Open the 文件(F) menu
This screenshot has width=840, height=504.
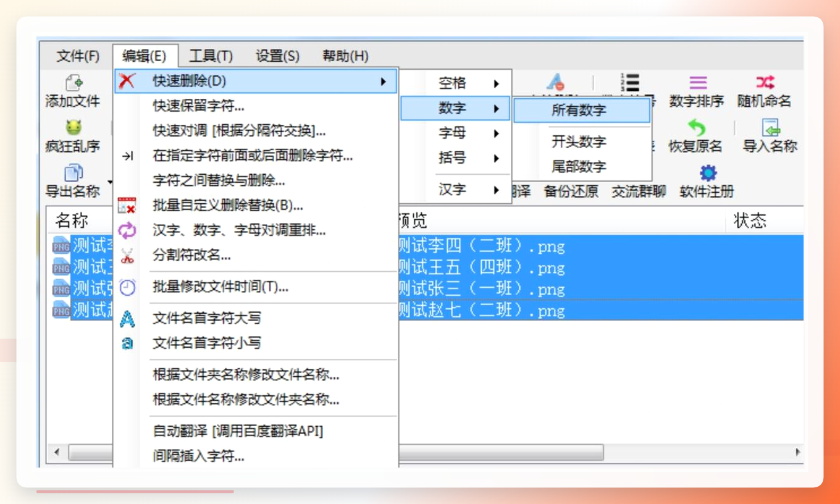click(x=78, y=56)
